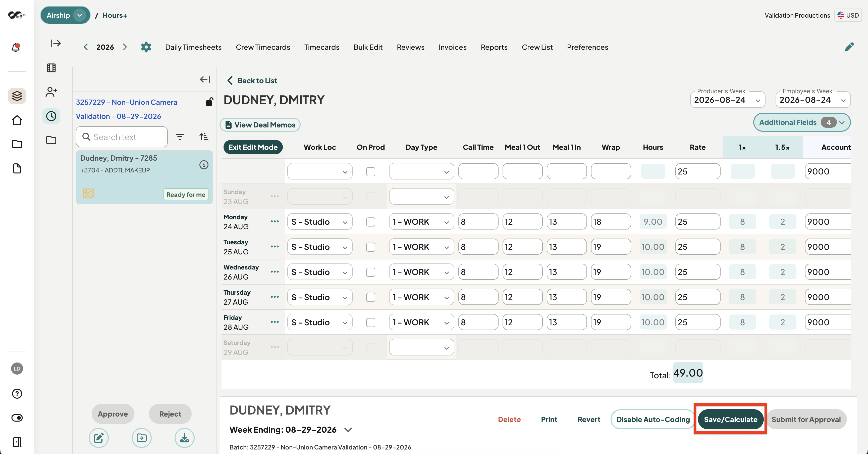
Task: Click Monday's Wrap field showing 18
Action: (x=611, y=222)
